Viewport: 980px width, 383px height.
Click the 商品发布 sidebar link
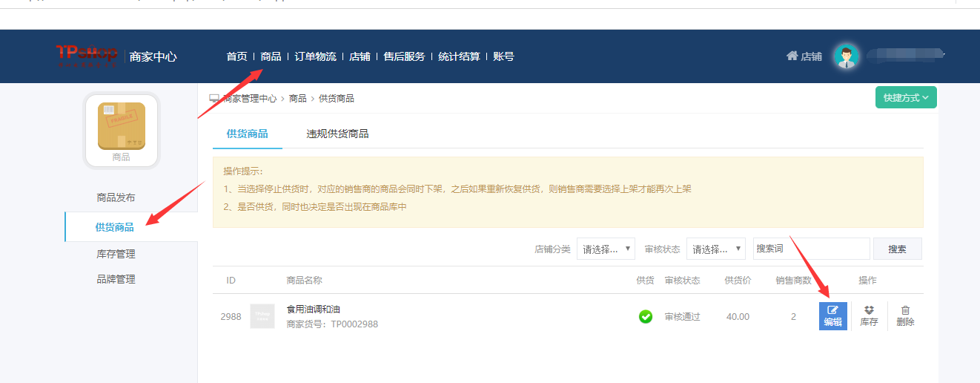116,198
